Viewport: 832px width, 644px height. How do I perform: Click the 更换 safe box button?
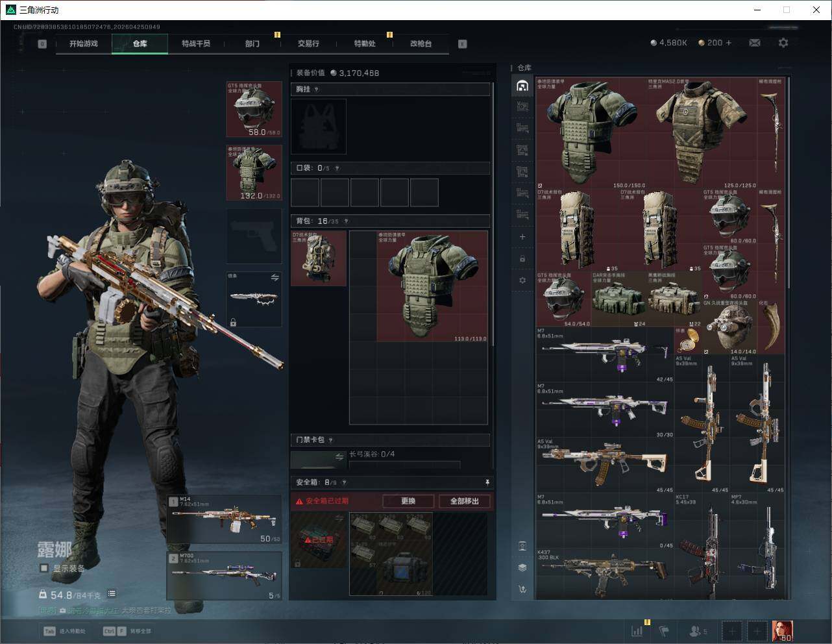tap(408, 501)
